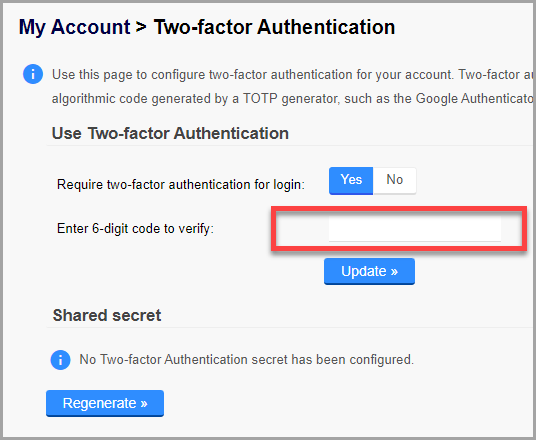The image size is (536, 440).
Task: Click the divider under Use Two-factor Authentication heading
Action: pos(291,145)
